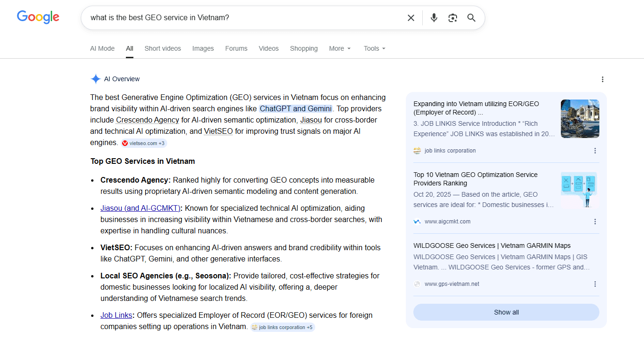
Task: Expand the Tools dropdown
Action: [x=374, y=48]
